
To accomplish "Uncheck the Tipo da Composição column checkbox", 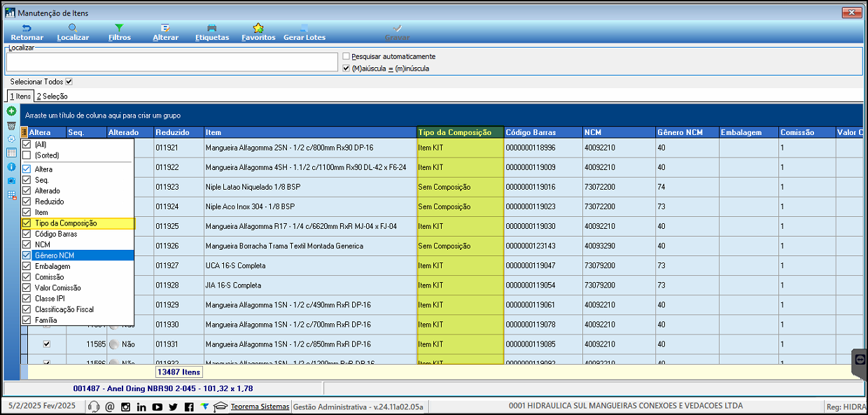I will coord(27,223).
